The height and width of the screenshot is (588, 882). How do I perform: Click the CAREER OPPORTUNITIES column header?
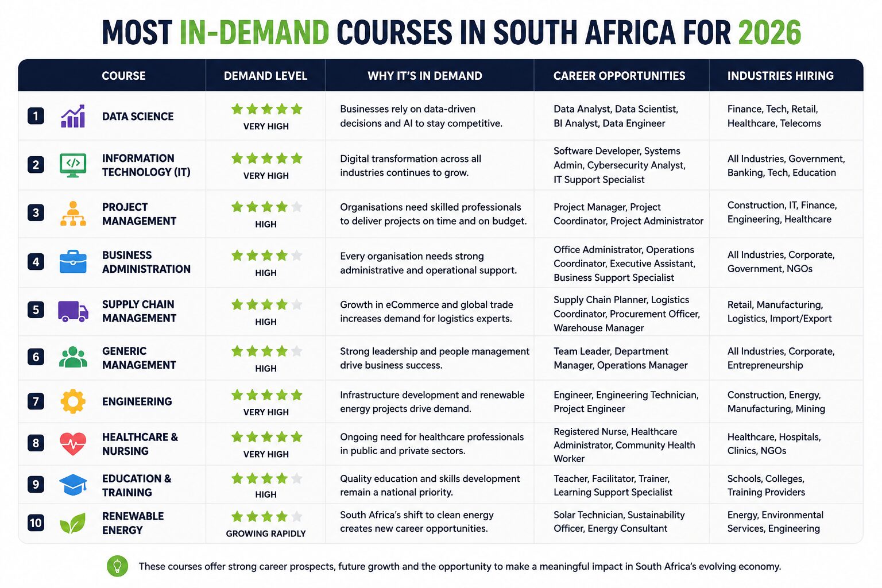click(x=619, y=76)
